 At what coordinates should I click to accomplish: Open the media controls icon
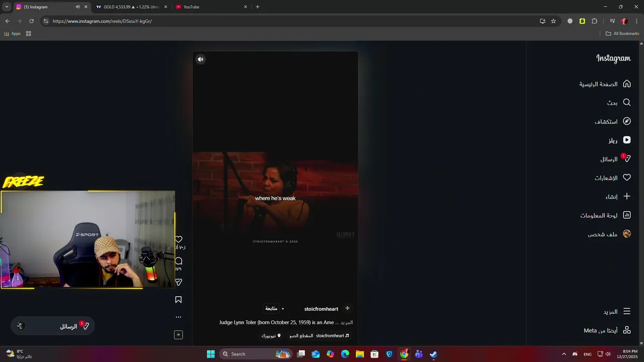[x=612, y=21]
